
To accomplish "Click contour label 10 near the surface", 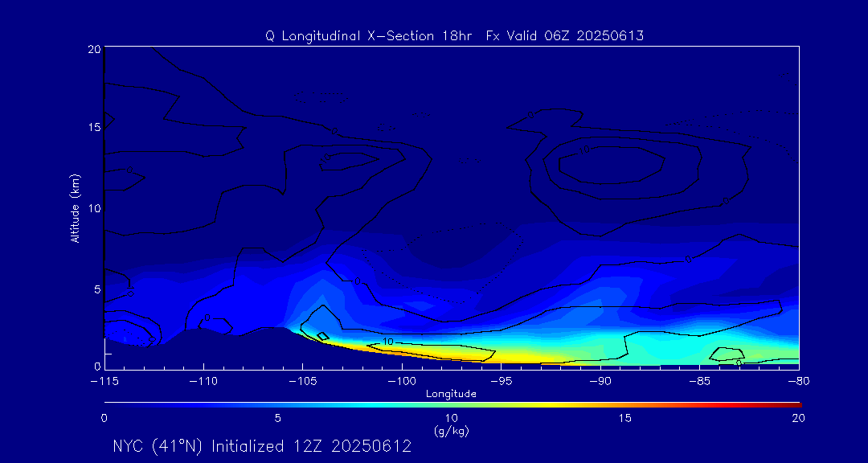I will click(388, 342).
